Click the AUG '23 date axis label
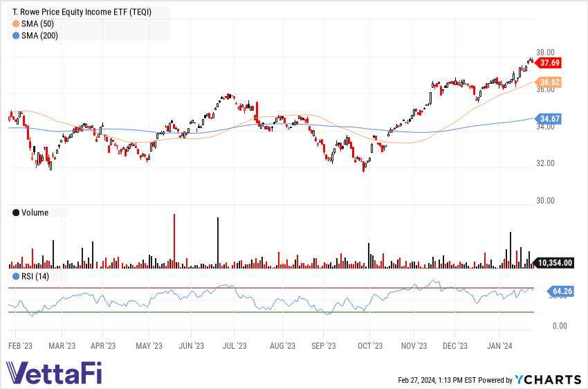Viewport: 588px width, 389px height. 282,346
